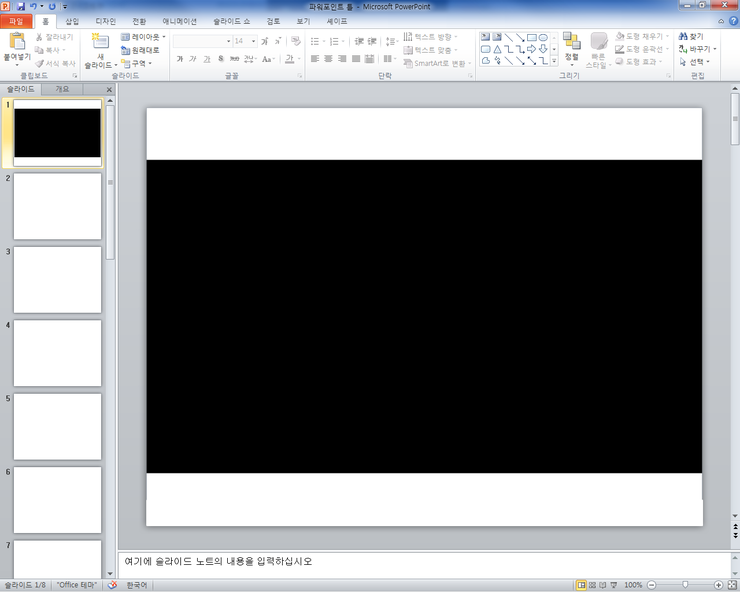
Task: Switch to Transitions (전환) ribbon tab
Action: tap(139, 21)
